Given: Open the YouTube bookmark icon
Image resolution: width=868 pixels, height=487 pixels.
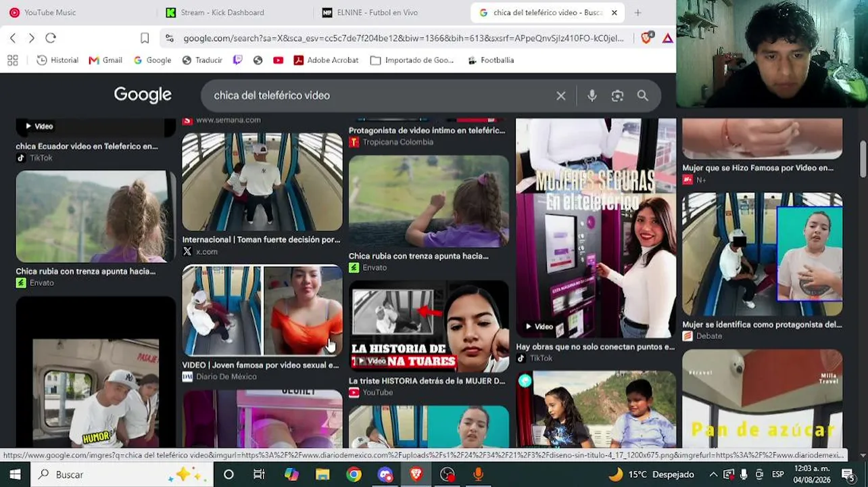Looking at the screenshot, I should coord(278,60).
